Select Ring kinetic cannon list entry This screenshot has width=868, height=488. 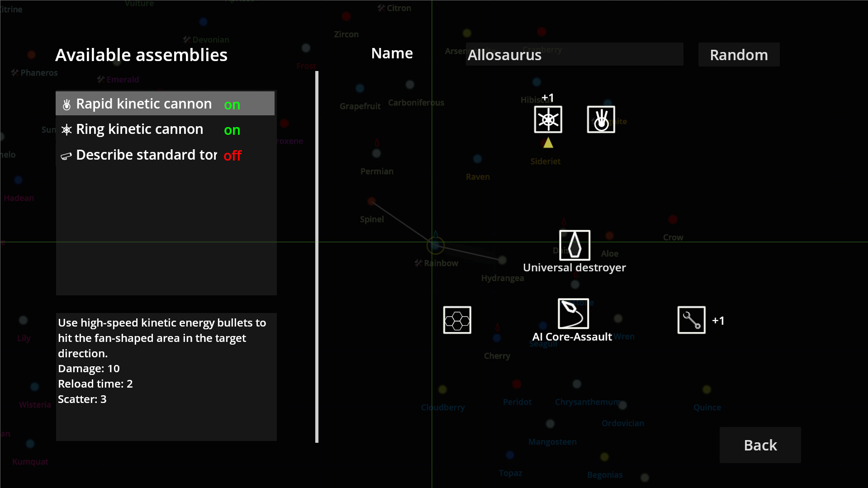pyautogui.click(x=139, y=129)
